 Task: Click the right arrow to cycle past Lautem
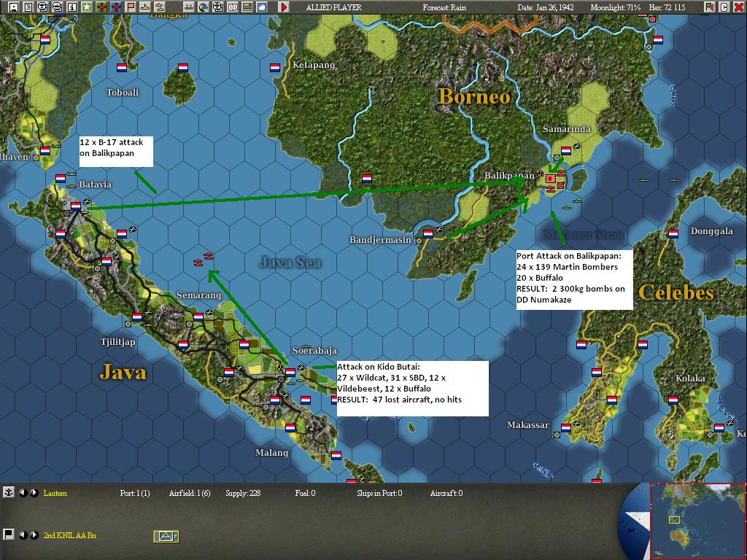point(33,493)
